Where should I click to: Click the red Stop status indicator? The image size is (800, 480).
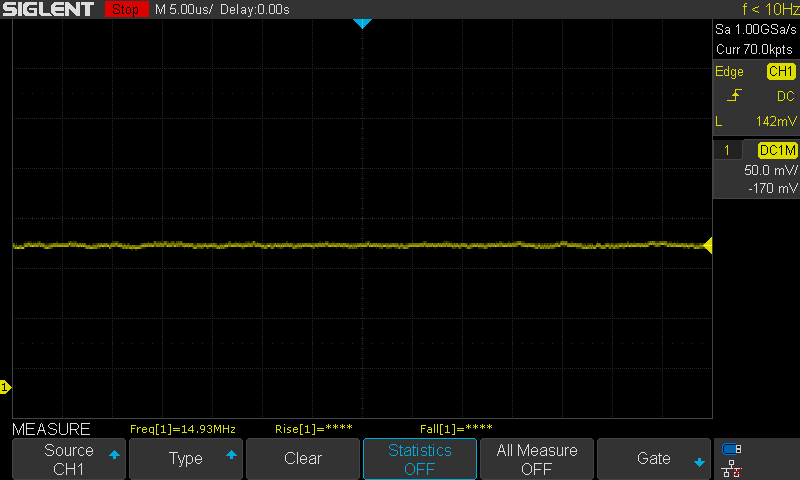[126, 9]
